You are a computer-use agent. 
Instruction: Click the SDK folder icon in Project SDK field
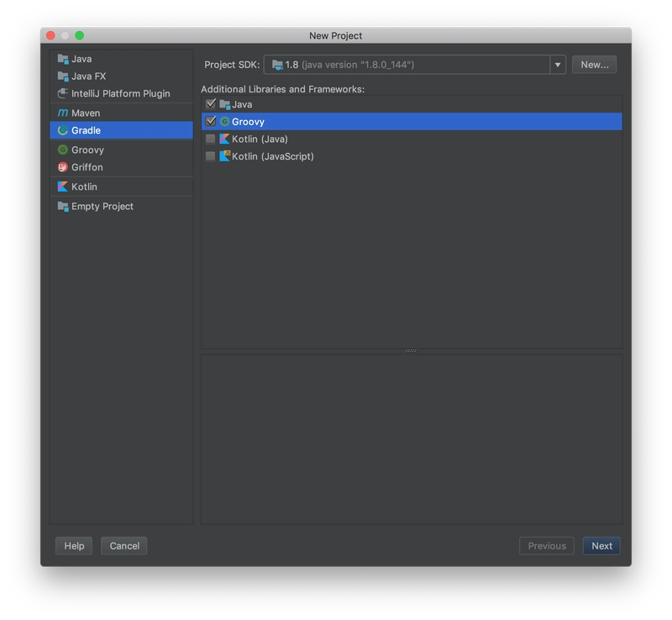tap(277, 65)
